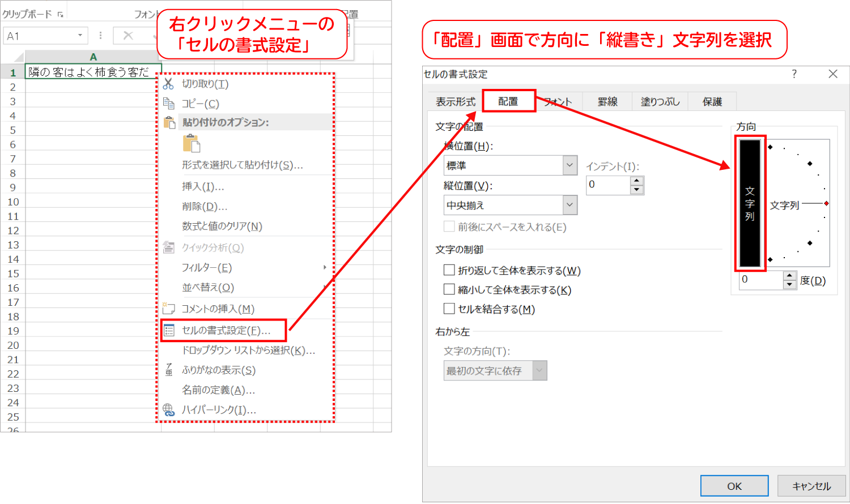Click the formula bar cancel X icon
The image size is (850, 504).
coord(128,36)
